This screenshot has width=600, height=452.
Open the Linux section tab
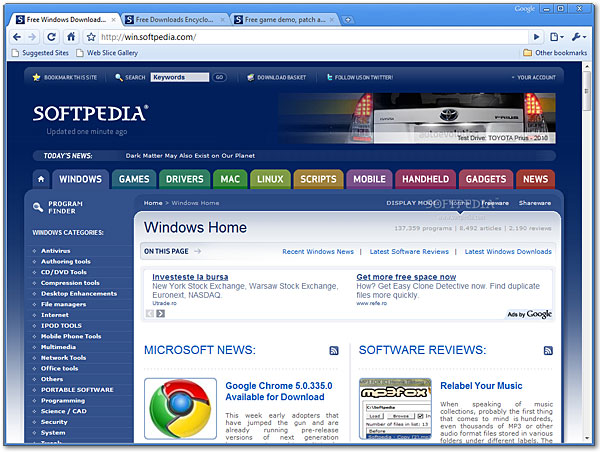coord(270,179)
